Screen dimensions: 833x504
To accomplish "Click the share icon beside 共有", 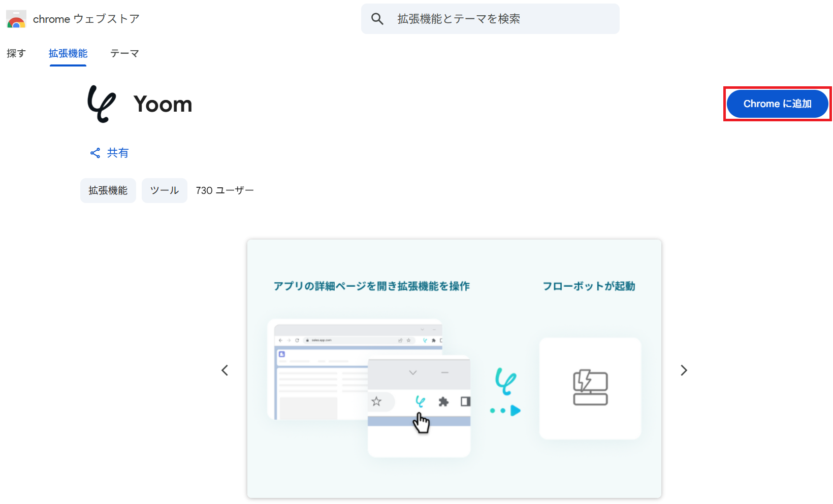I will tap(95, 153).
